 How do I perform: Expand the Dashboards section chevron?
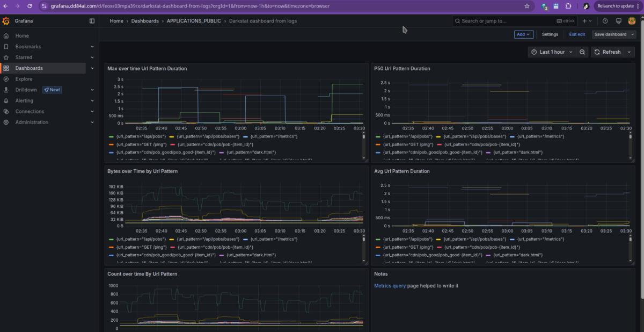coord(92,68)
